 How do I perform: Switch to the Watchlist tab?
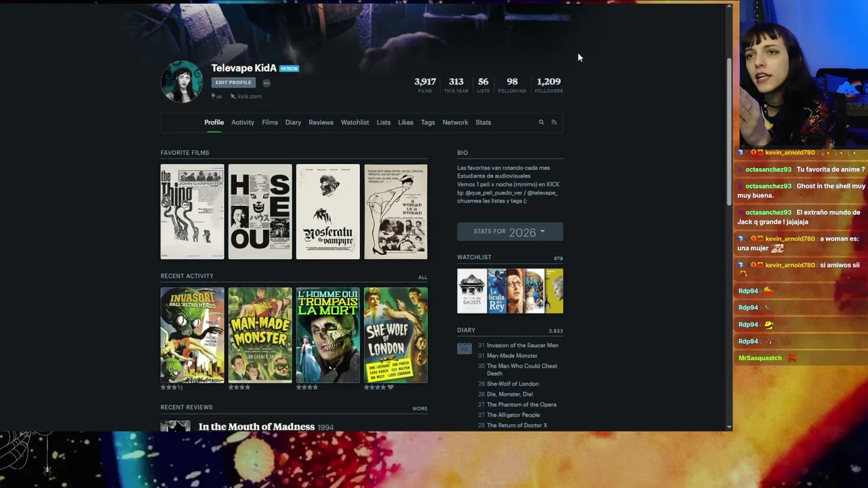click(x=355, y=123)
